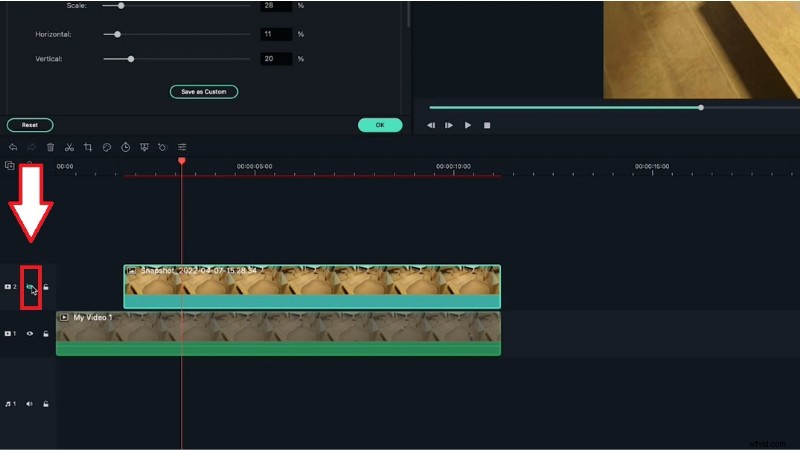The image size is (800, 451).
Task: Click the Reset button
Action: (x=30, y=125)
